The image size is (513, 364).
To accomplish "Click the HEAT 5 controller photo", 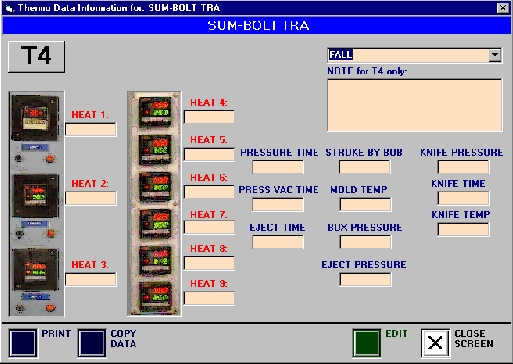I will coord(155,150).
